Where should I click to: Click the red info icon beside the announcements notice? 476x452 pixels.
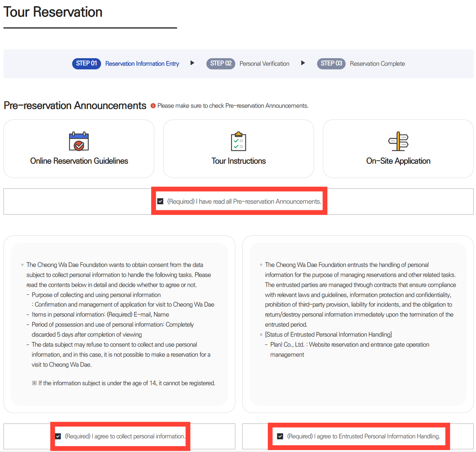coord(153,106)
